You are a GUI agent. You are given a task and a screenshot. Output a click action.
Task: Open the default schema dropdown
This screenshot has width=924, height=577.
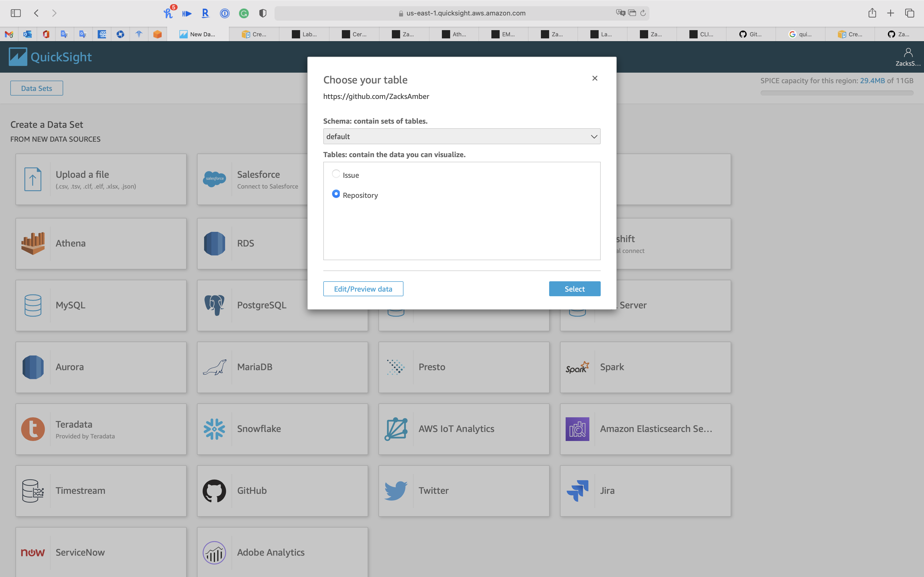click(461, 137)
